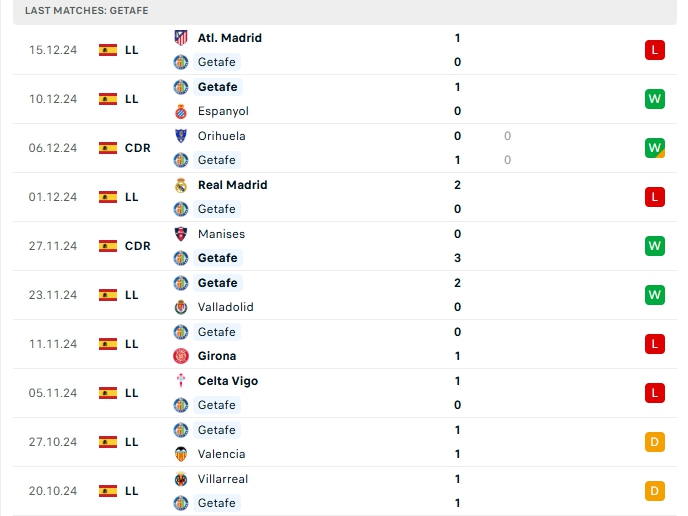Image resolution: width=688 pixels, height=516 pixels.
Task: Click the Real Madrid club crest
Action: 181,185
